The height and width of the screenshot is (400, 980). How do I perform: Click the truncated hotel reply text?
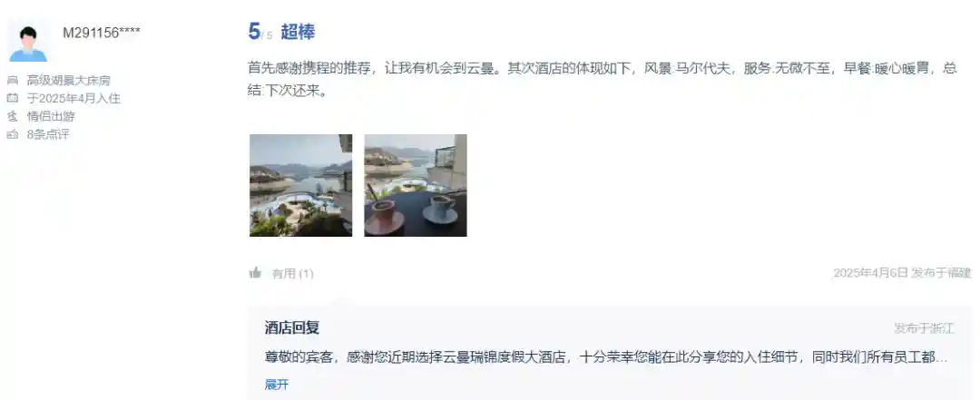pos(606,357)
